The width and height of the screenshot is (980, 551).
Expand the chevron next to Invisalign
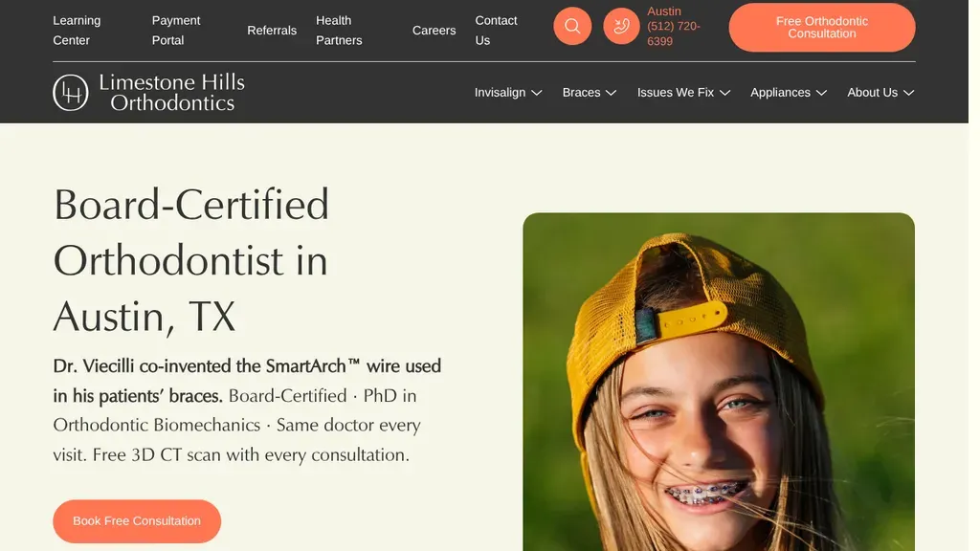pos(536,93)
